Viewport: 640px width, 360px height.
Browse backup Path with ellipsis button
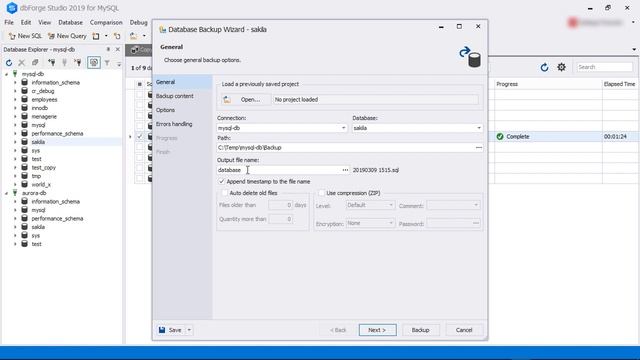click(x=478, y=147)
